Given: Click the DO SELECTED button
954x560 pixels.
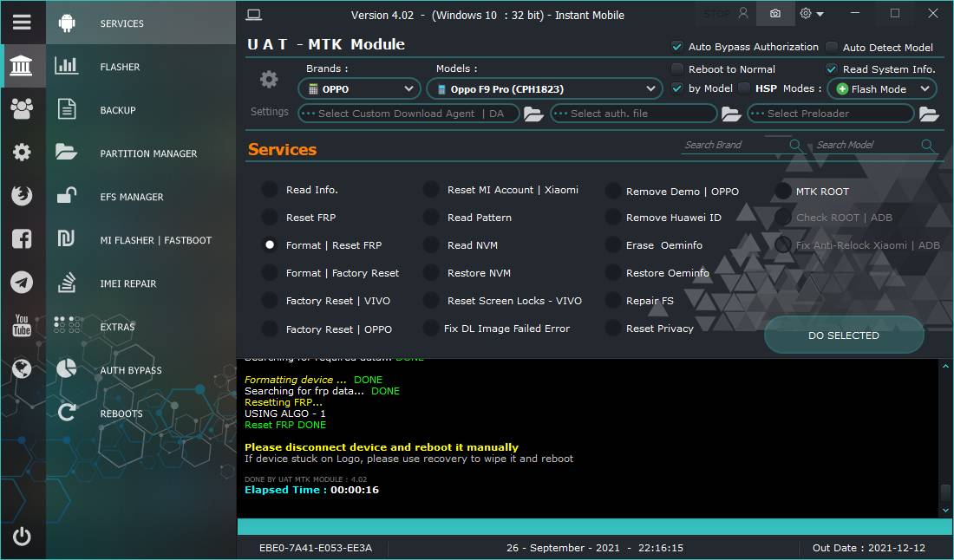Looking at the screenshot, I should pos(844,335).
